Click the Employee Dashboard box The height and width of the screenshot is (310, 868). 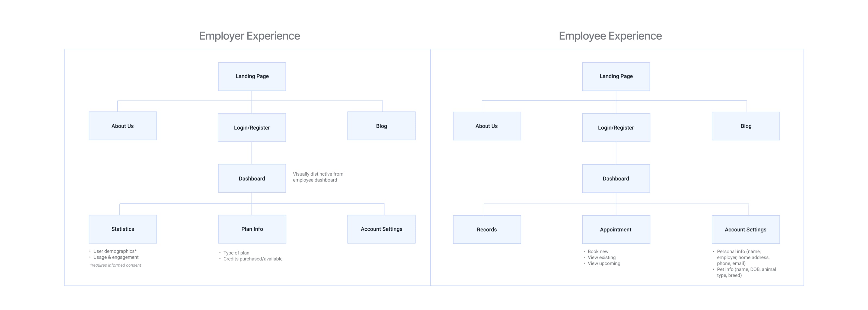[x=616, y=178]
